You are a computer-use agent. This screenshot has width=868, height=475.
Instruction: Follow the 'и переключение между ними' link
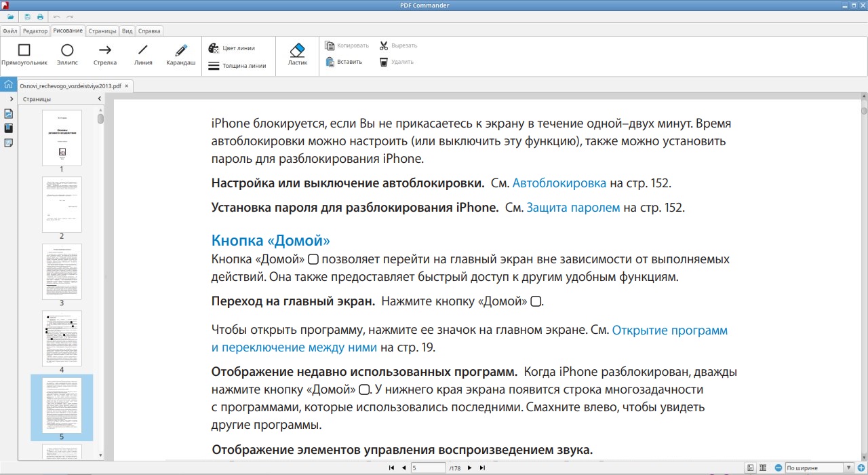(x=294, y=347)
